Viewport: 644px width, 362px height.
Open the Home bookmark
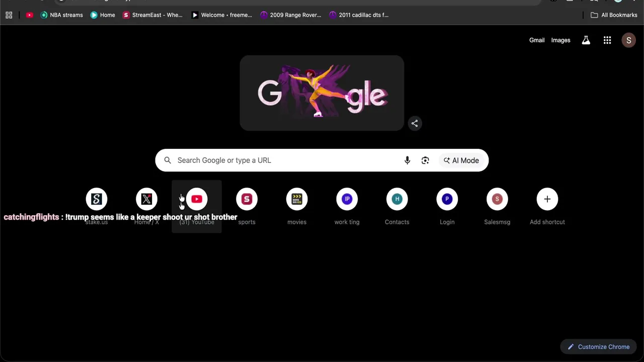click(103, 15)
